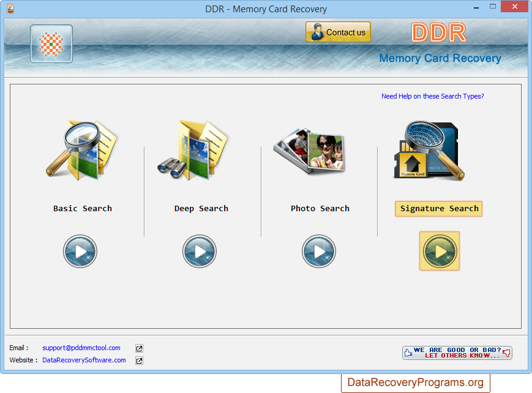This screenshot has width=532, height=393.
Task: Start Photo Search with its play button
Action: coord(319,252)
